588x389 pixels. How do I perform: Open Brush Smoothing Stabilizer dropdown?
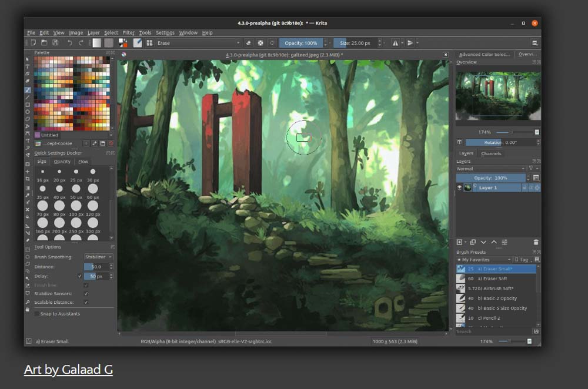tap(98, 257)
